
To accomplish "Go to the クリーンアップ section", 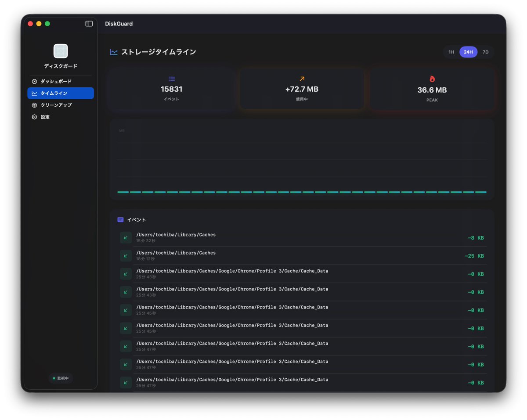I will [x=61, y=105].
